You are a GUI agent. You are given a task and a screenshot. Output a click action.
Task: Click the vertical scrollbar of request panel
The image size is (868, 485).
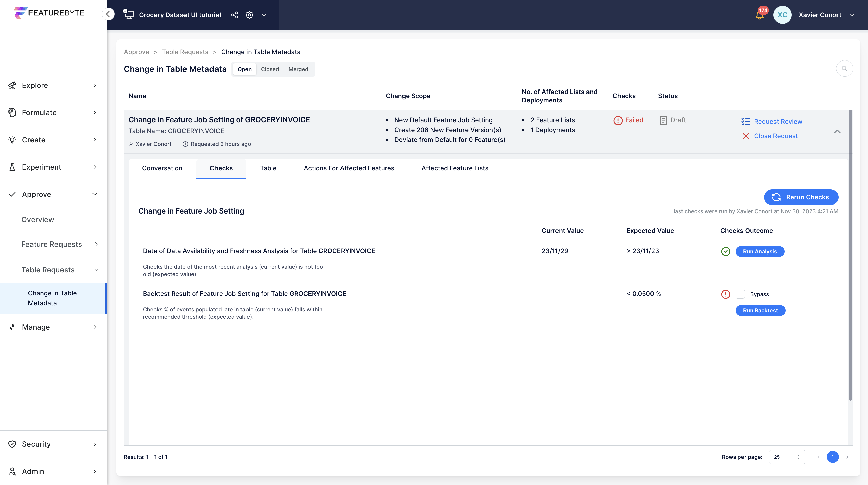(850, 255)
